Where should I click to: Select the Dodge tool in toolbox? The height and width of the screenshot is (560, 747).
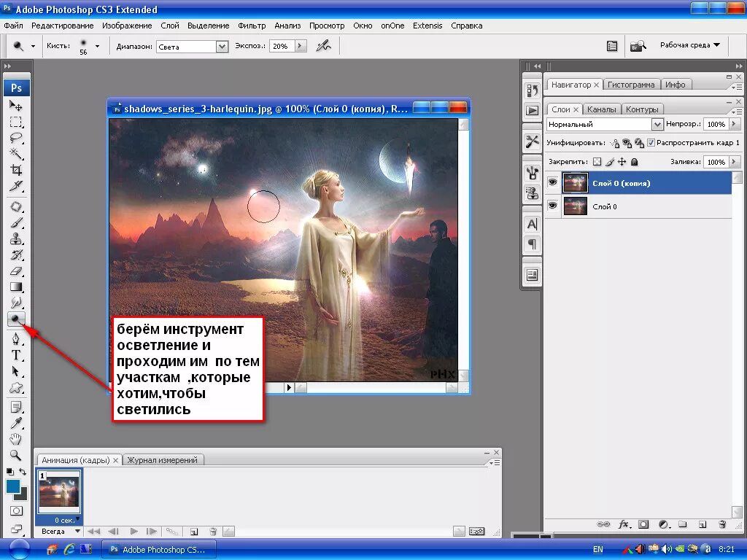coord(16,319)
